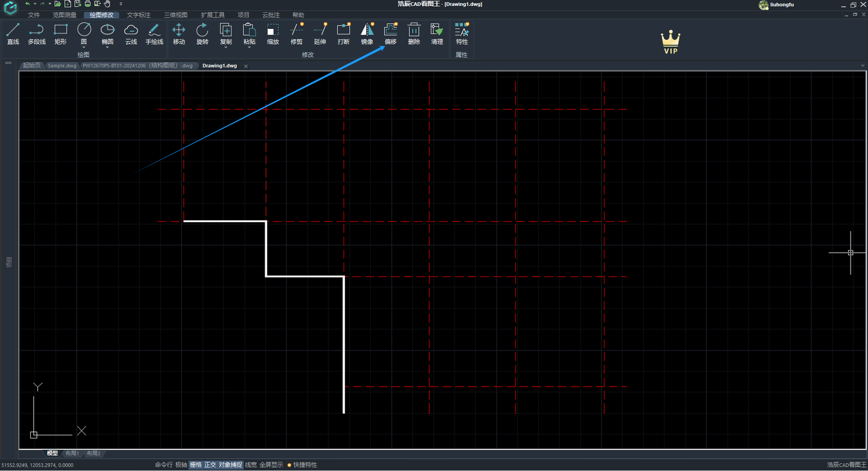The height and width of the screenshot is (471, 868).
Task: Run the 清理 (Purge) tool
Action: click(437, 34)
